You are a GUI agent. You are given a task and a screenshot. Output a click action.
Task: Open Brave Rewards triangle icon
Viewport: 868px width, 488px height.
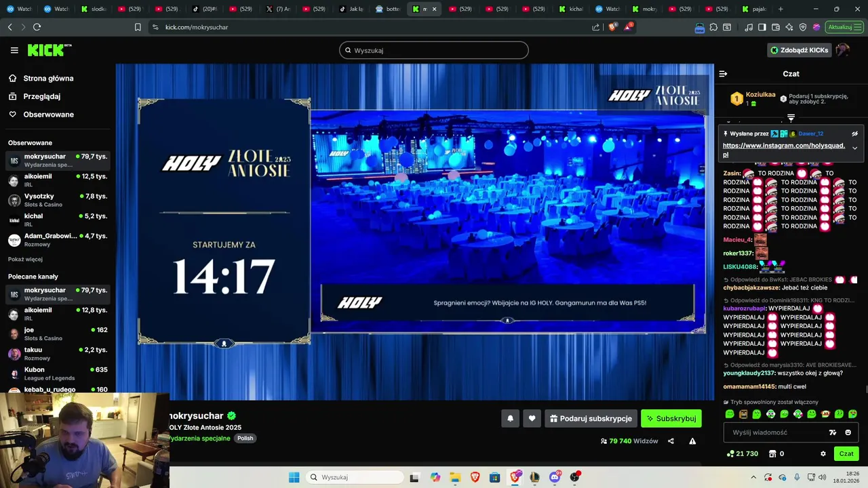click(x=628, y=27)
